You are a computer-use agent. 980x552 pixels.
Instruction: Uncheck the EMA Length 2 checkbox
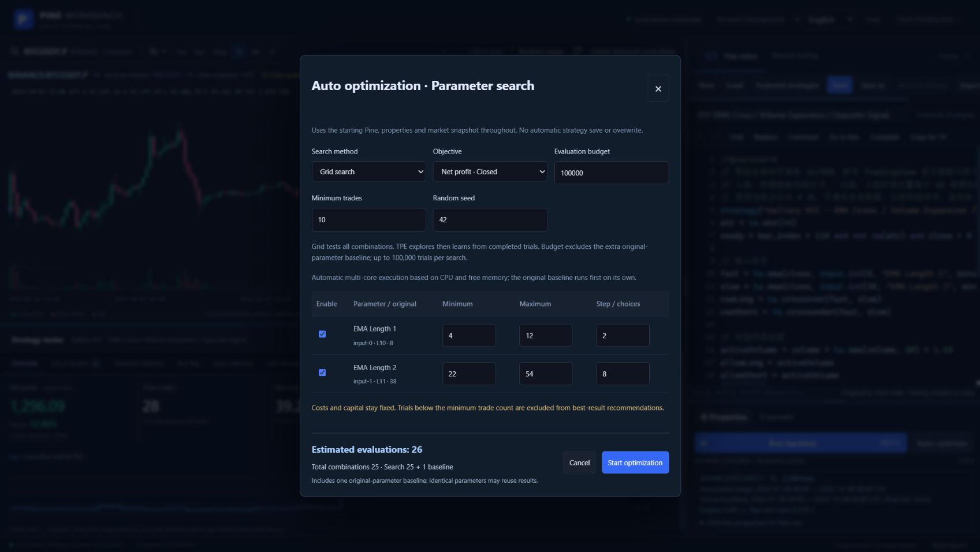[322, 372]
